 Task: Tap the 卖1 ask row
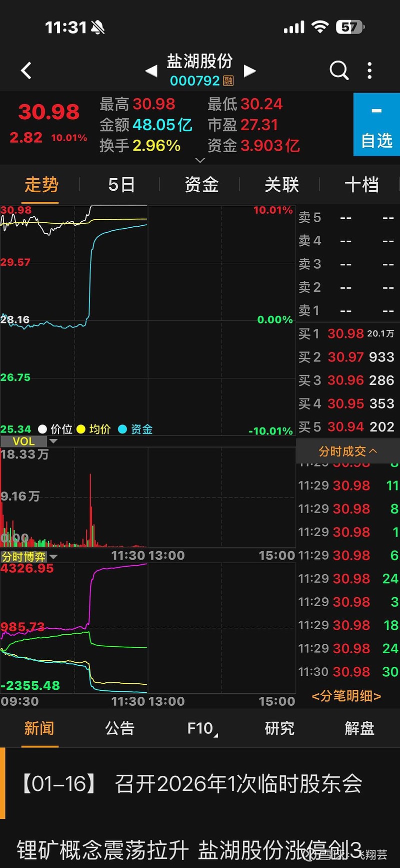pos(348,310)
